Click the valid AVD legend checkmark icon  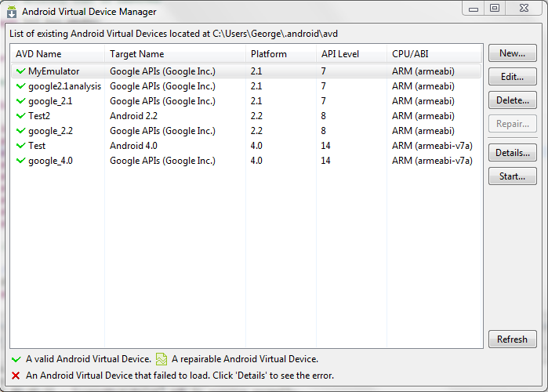pyautogui.click(x=16, y=359)
